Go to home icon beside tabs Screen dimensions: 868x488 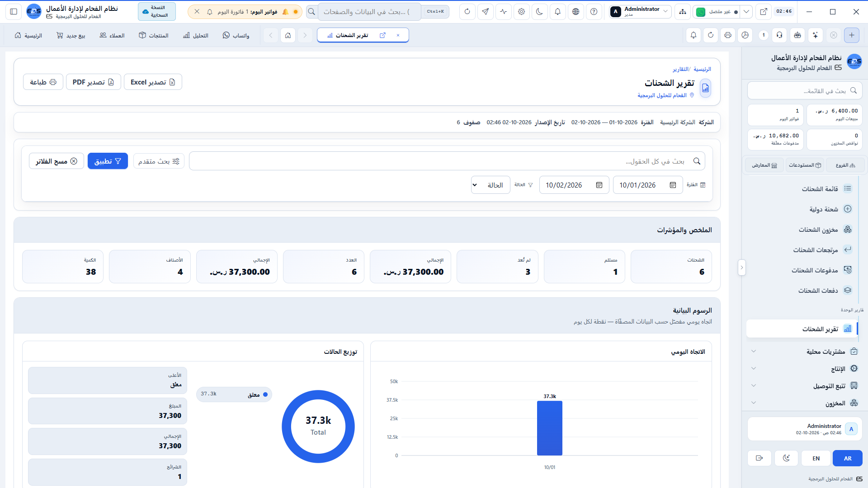pyautogui.click(x=288, y=35)
